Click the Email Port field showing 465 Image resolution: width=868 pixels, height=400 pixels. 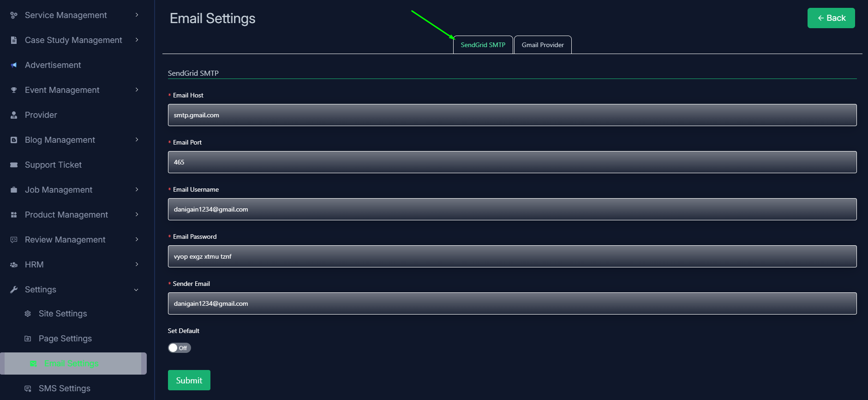click(x=512, y=162)
